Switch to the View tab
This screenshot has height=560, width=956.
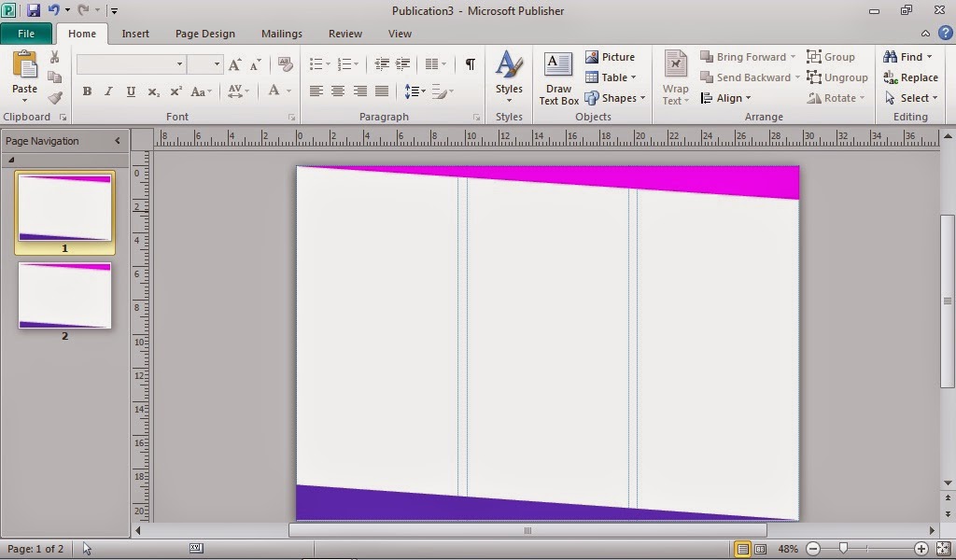point(400,34)
